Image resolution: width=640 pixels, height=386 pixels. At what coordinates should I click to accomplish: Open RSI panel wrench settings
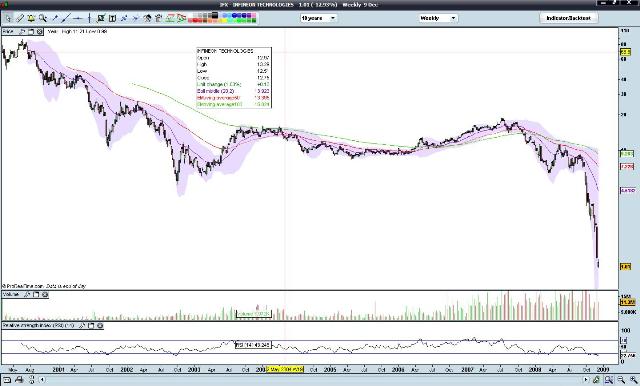tap(82, 326)
